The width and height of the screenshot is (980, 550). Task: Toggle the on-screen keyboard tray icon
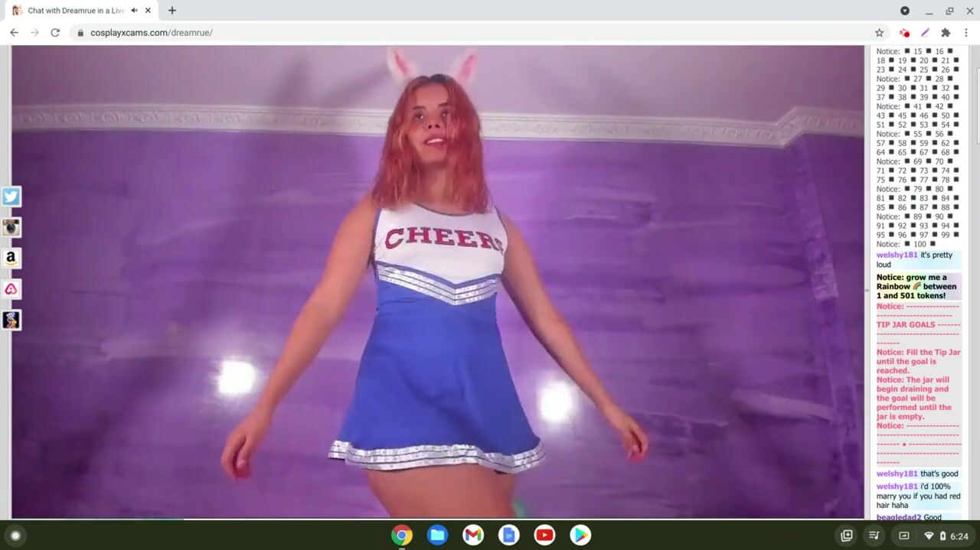903,536
